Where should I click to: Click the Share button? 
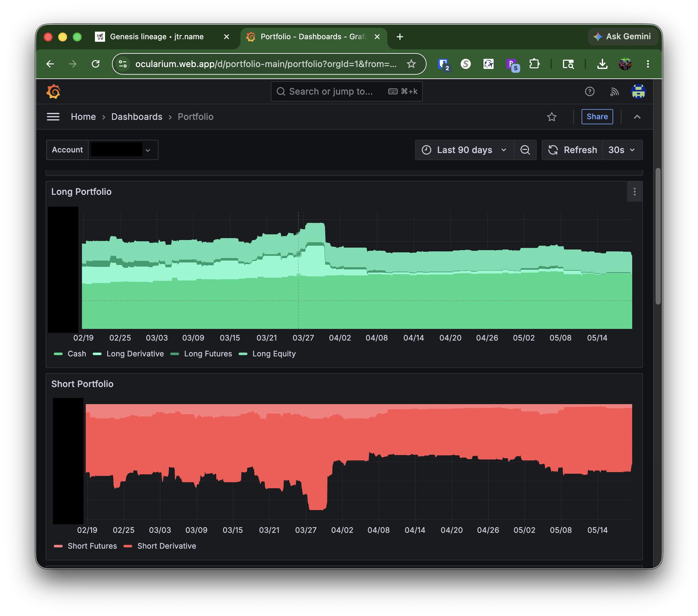[597, 117]
